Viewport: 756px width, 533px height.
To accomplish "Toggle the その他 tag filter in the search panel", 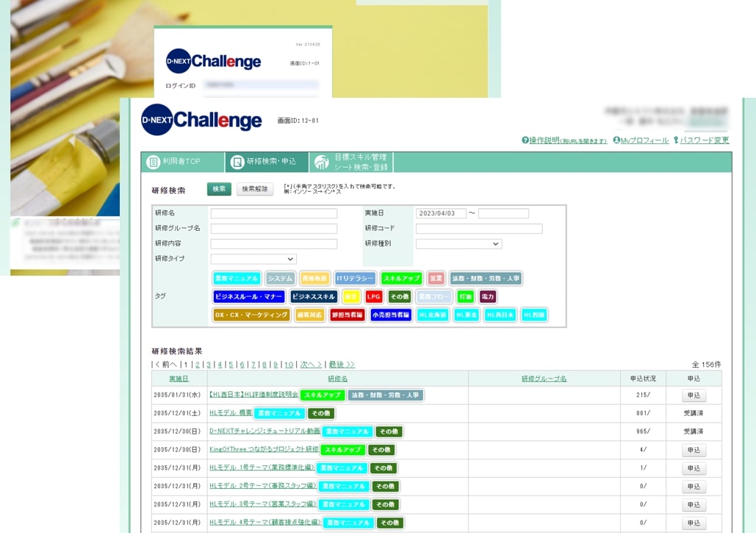I will (400, 297).
